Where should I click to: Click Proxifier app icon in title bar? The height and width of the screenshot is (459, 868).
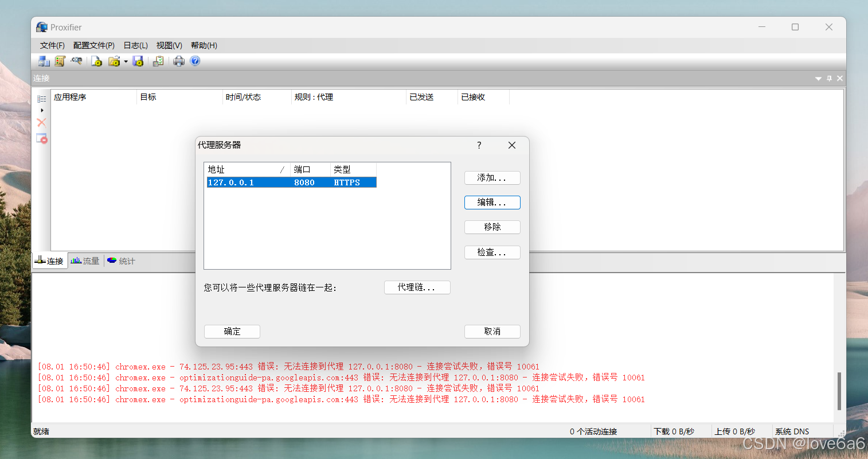click(x=41, y=27)
